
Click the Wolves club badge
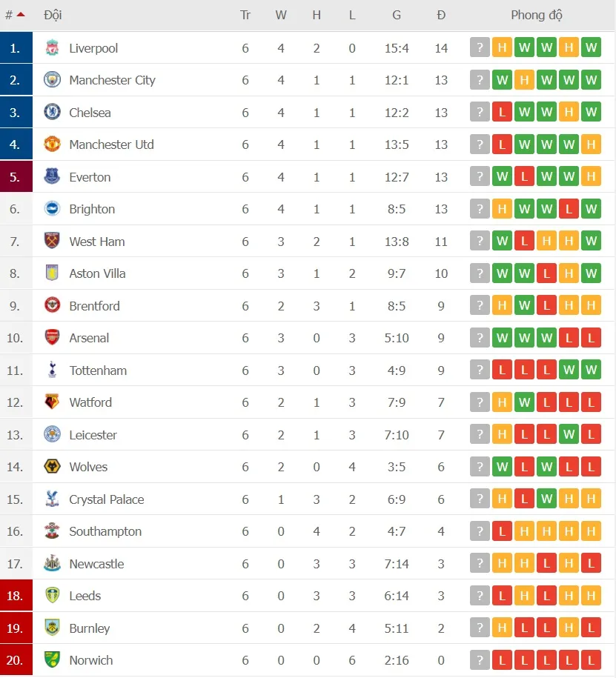point(52,467)
